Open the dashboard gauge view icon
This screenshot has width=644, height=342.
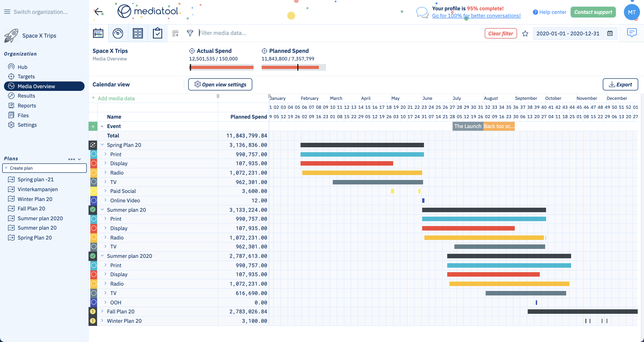pyautogui.click(x=118, y=33)
